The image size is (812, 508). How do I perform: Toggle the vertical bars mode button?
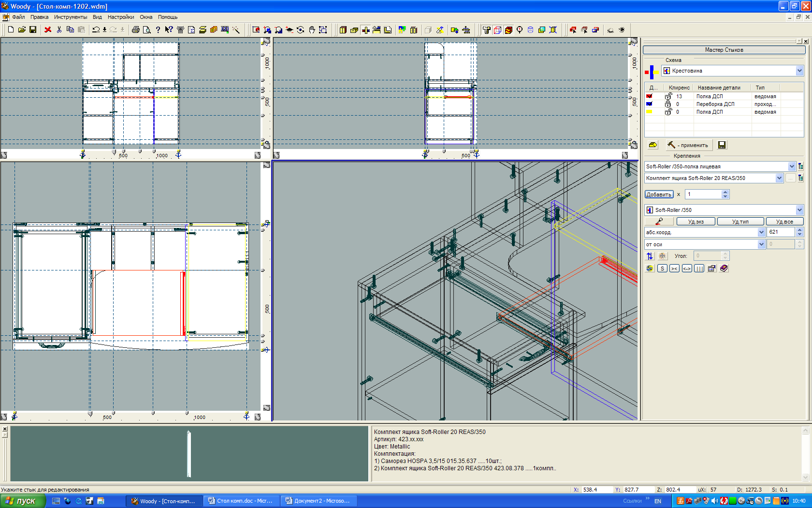pos(699,269)
